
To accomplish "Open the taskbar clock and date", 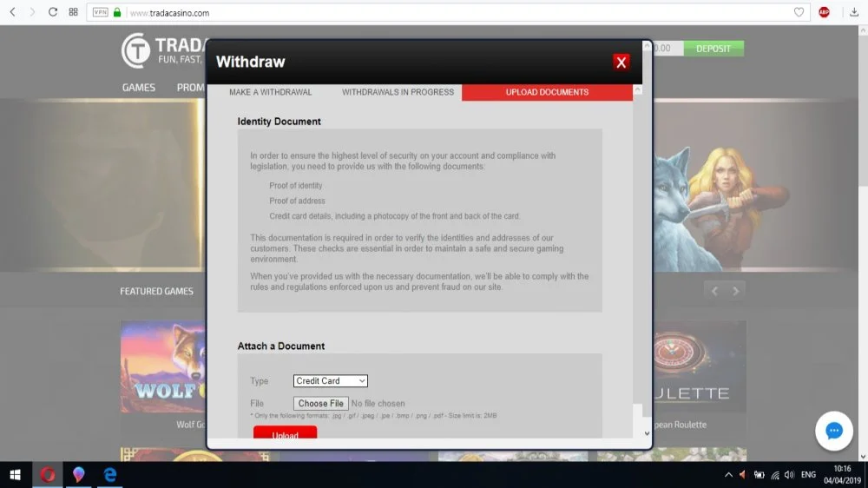I will 842,475.
